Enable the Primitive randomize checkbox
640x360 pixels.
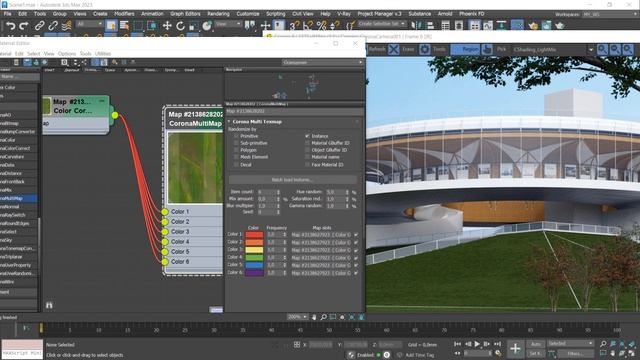tap(236, 136)
